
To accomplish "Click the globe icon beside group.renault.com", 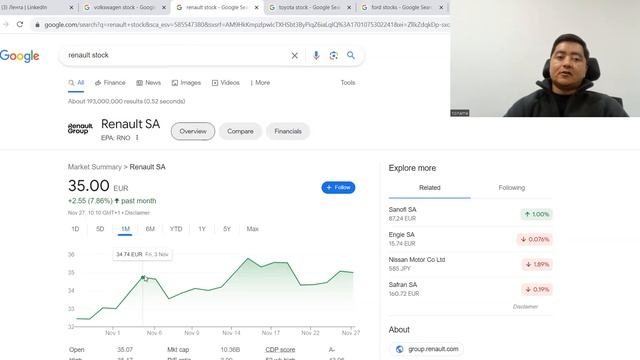I will [x=400, y=349].
